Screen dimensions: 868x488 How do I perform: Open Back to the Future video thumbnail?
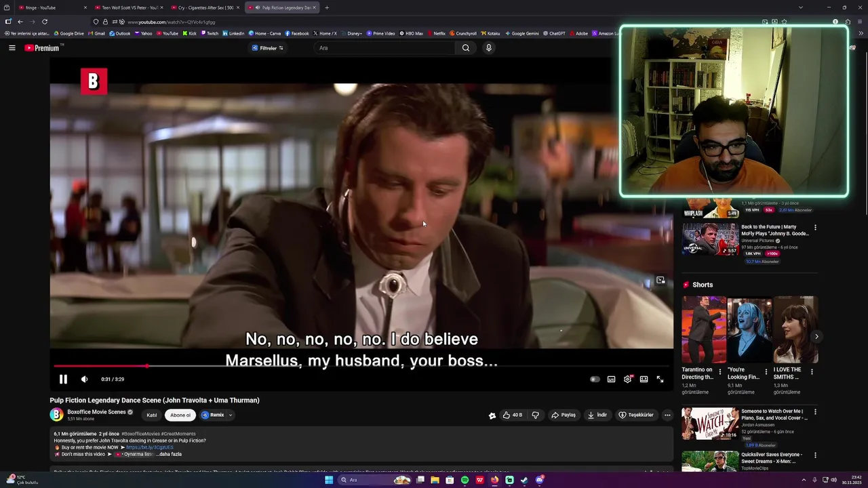pos(710,239)
